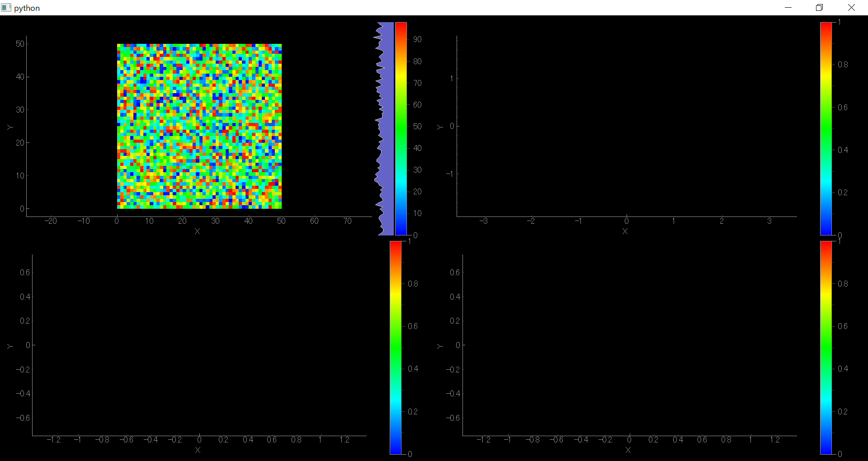Viewport: 868px width, 461px height.
Task: Click the 0.8 tick on the top-right colorbar
Action: tap(844, 64)
